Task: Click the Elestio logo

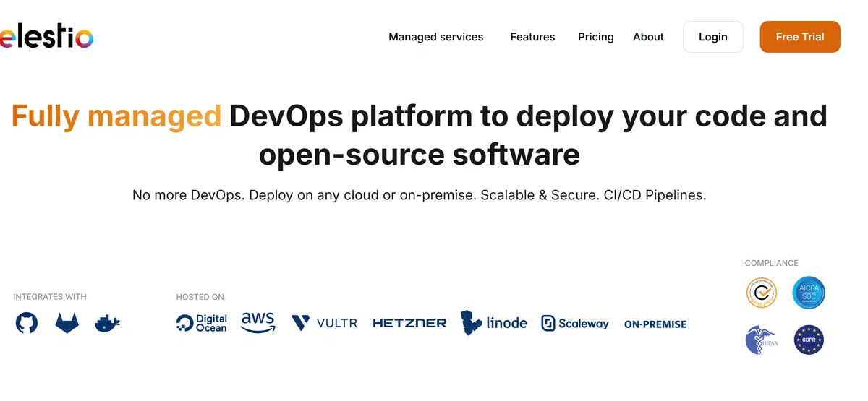Action: point(46,36)
